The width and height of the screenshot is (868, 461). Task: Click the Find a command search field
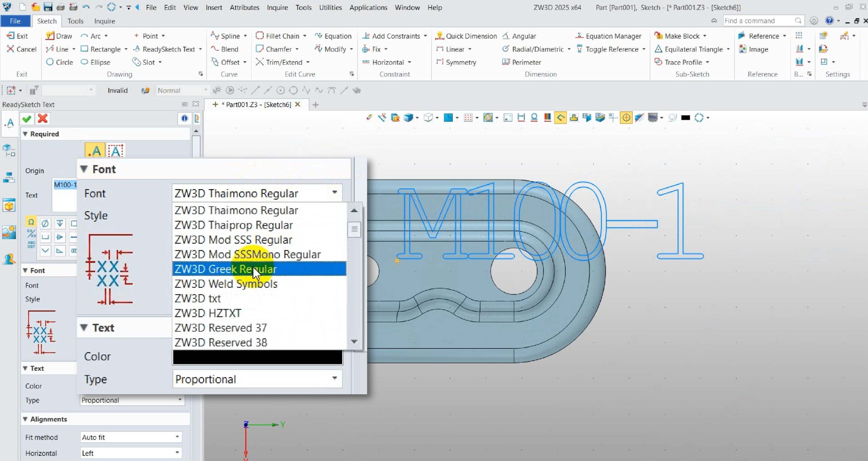(x=759, y=21)
